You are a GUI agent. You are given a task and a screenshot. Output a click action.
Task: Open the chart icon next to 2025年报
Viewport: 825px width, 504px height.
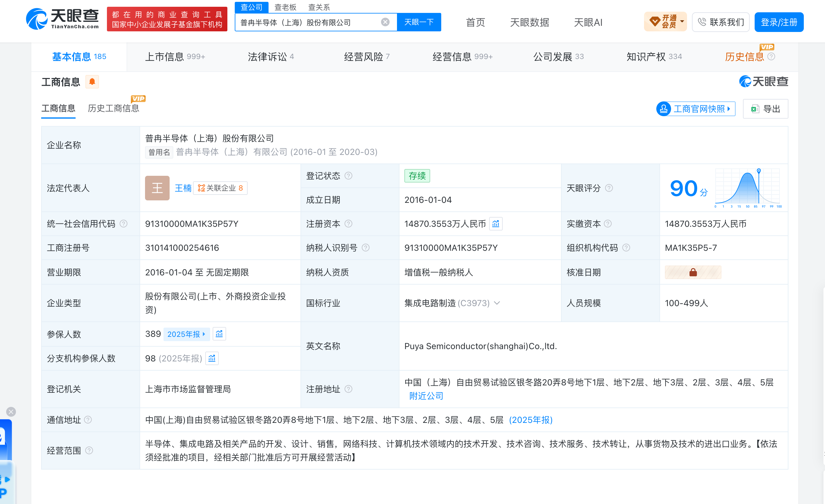pyautogui.click(x=219, y=334)
